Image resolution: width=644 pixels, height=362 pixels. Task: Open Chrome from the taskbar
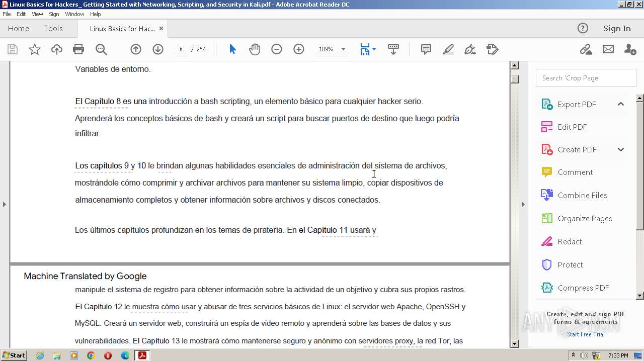(91, 355)
